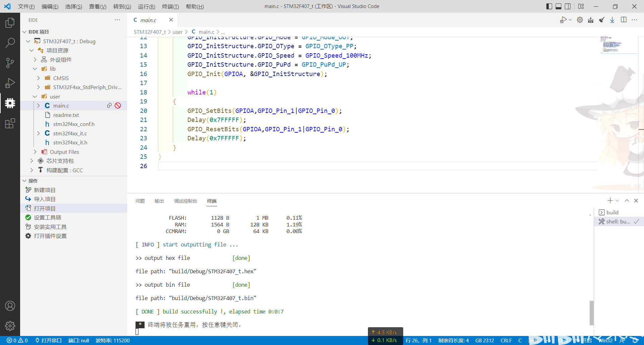Click 打开项目 operation
This screenshot has height=345, width=644.
point(73,208)
